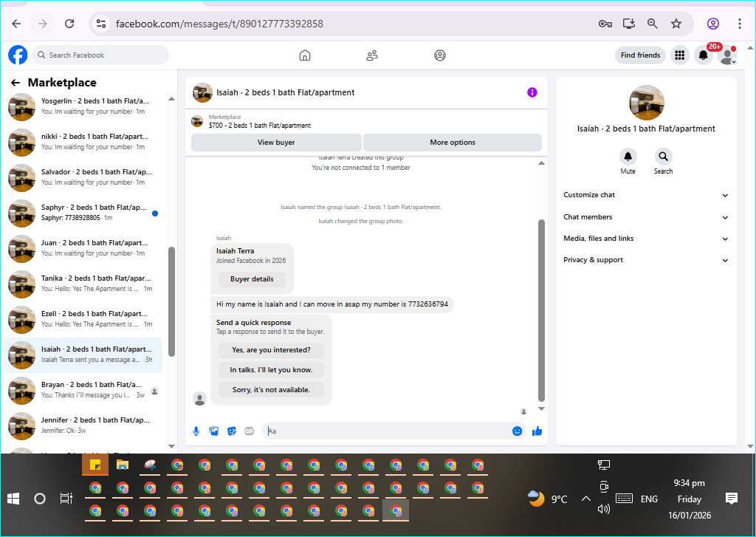Send 'In talks. I'll let you know.' response
Screen dimensions: 756x537
pyautogui.click(x=271, y=369)
